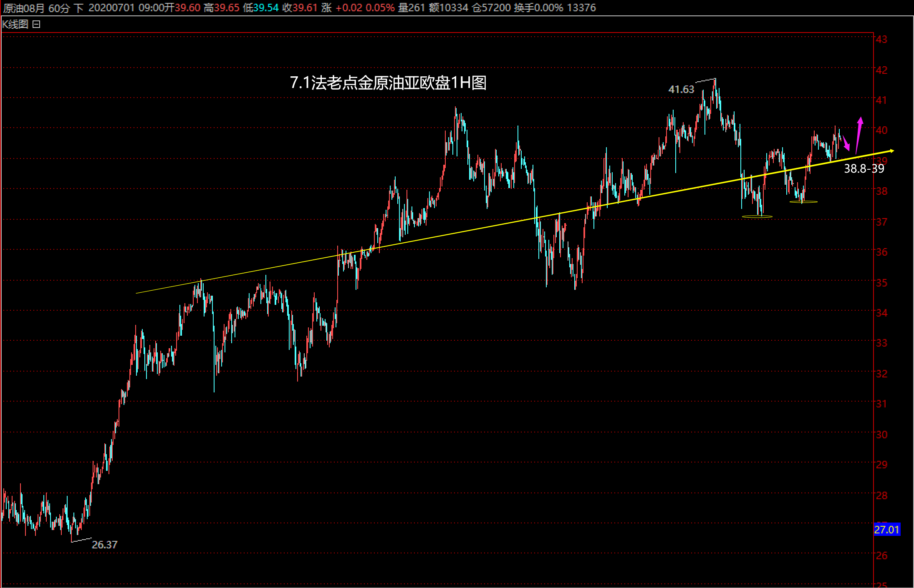
Task: Click the 仓57200 open interest value
Action: click(491, 8)
